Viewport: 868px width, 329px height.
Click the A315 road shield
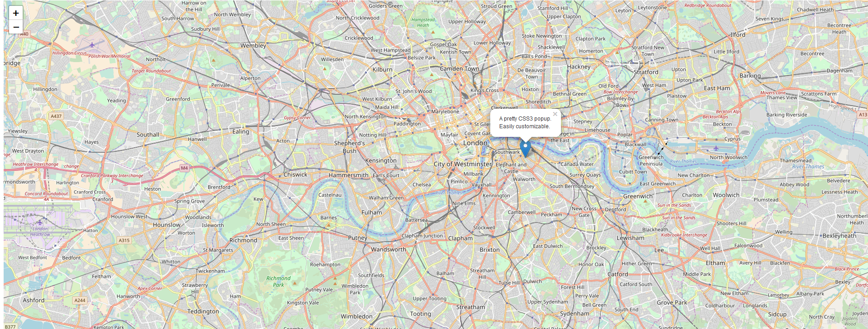pyautogui.click(x=124, y=241)
